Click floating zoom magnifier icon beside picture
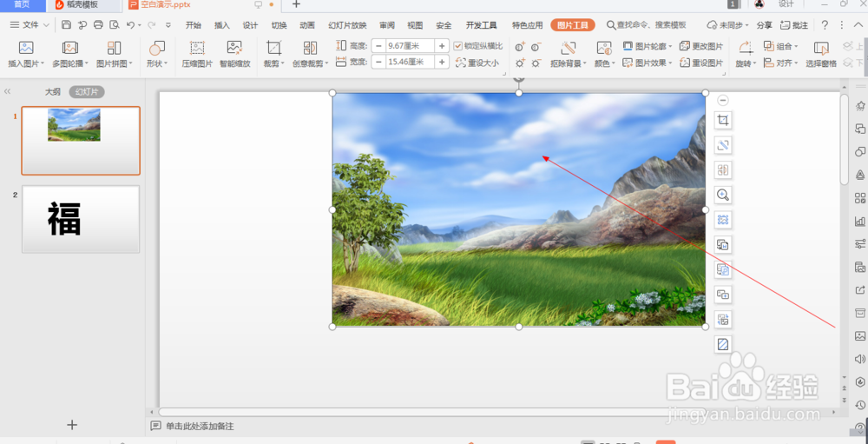868x444 pixels. point(723,195)
